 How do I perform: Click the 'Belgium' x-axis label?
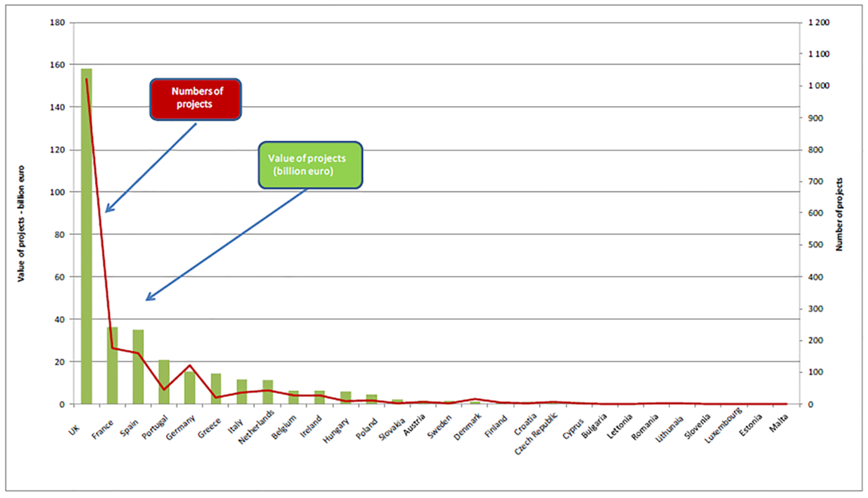pos(284,427)
